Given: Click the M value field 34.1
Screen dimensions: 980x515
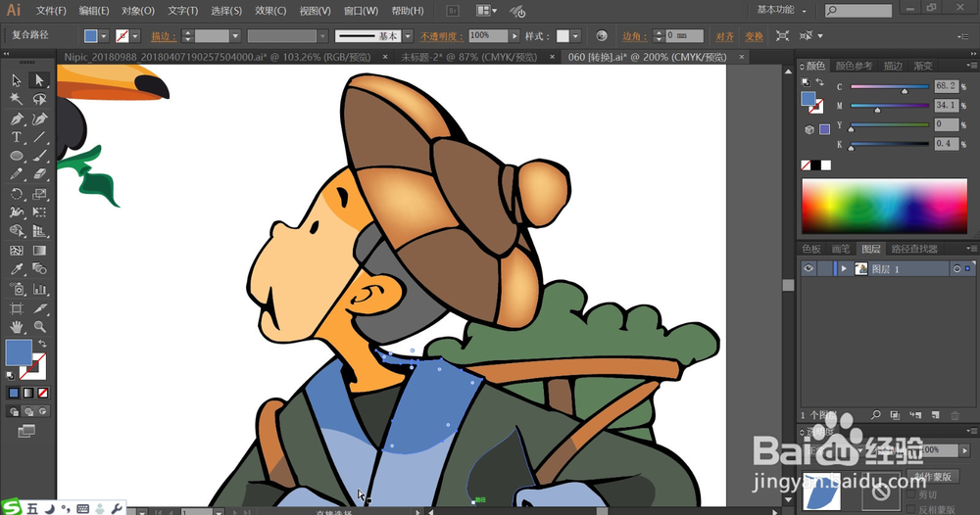Looking at the screenshot, I should 946,106.
